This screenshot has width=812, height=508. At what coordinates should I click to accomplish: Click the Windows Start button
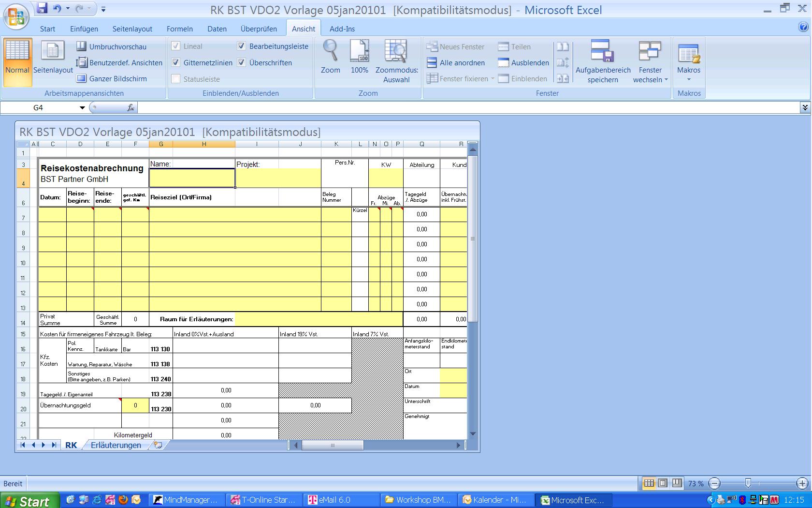coord(29,500)
